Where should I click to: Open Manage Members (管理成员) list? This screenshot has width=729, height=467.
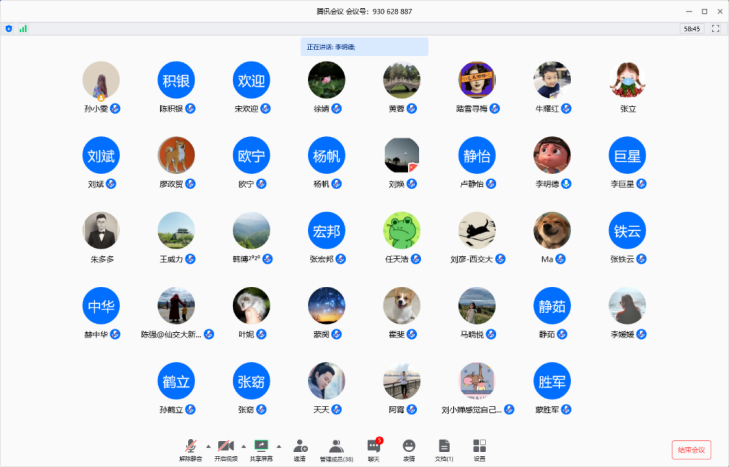(336, 446)
